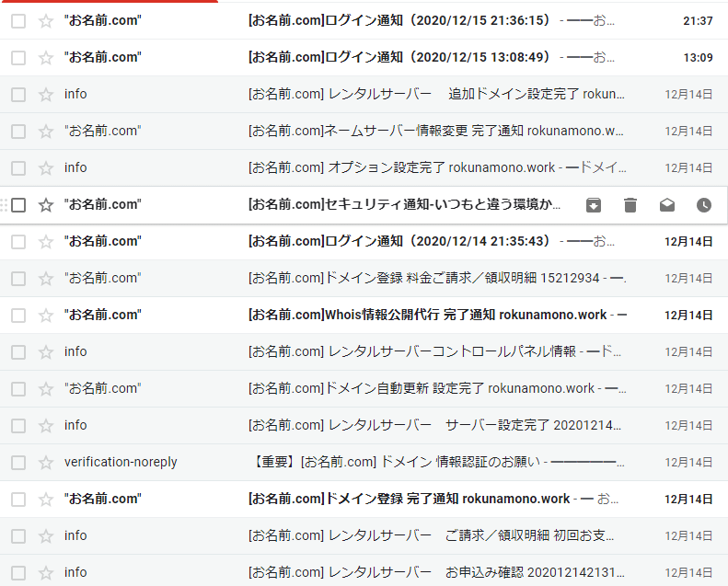This screenshot has width=728, height=586.
Task: Open ドメイン自動更新 設定完了 email
Action: [x=364, y=389]
